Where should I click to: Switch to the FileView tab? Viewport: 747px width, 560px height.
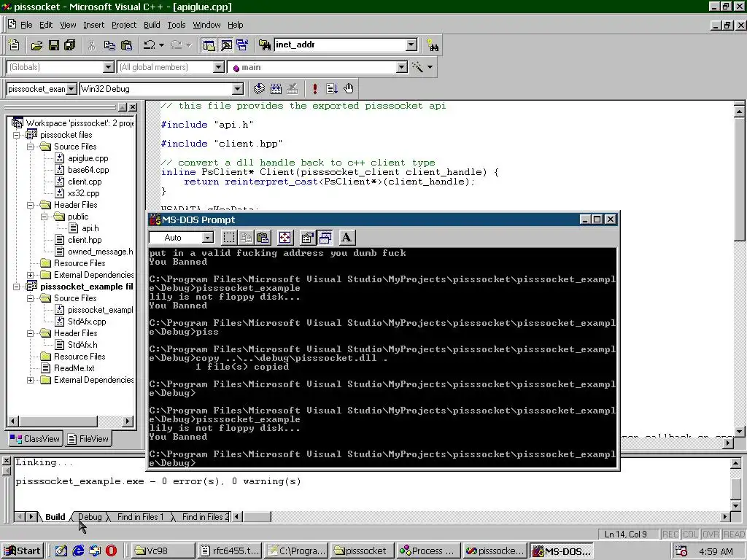[x=88, y=438]
